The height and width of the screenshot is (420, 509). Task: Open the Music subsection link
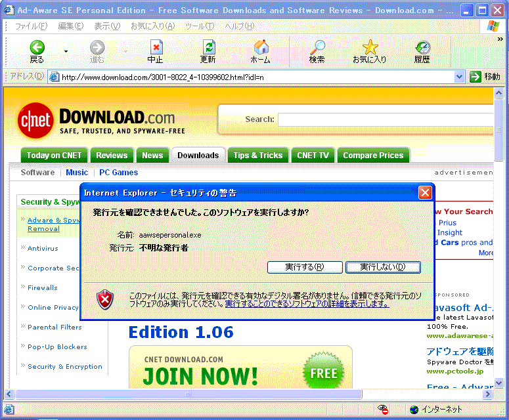pos(77,173)
